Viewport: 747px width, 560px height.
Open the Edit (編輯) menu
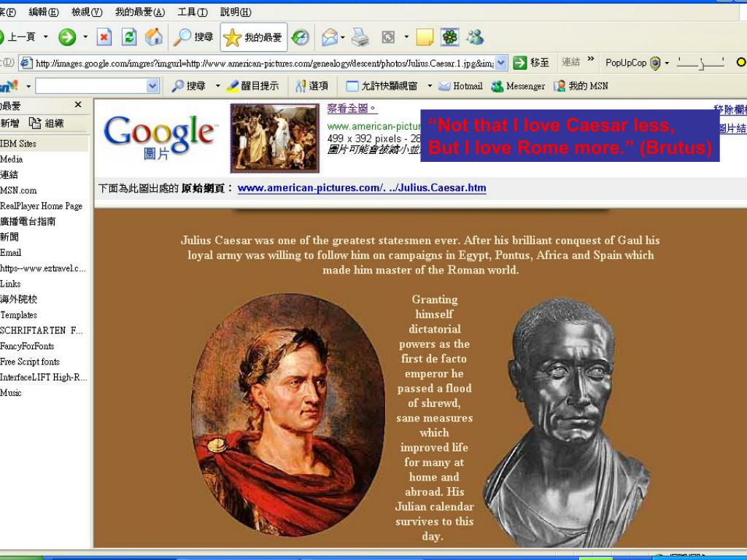pyautogui.click(x=43, y=12)
